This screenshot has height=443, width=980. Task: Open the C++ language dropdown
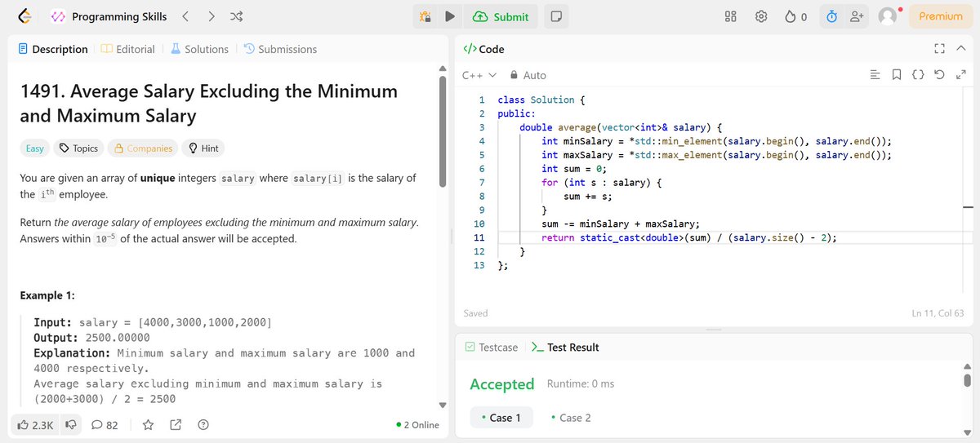pos(479,75)
